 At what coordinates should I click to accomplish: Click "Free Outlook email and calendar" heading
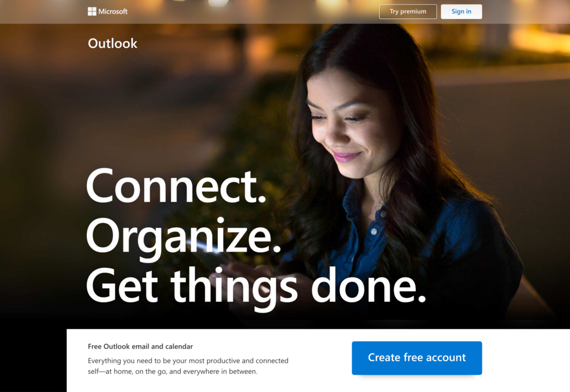(x=140, y=346)
